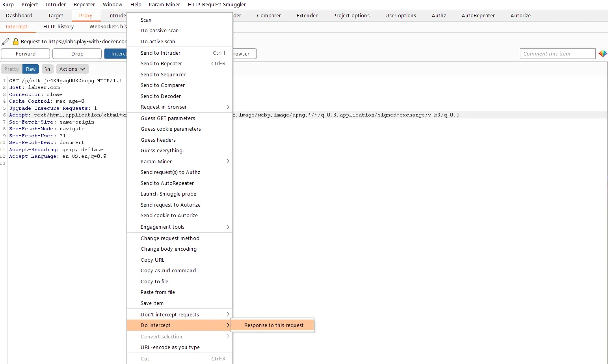Click the Forward button

coord(26,54)
